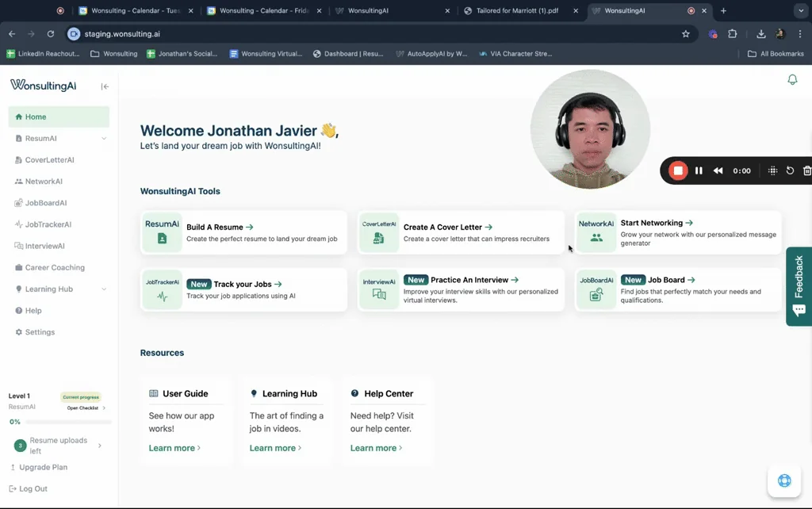812x509 pixels.
Task: Expand the ResumAI sidebar submenu
Action: pos(104,139)
